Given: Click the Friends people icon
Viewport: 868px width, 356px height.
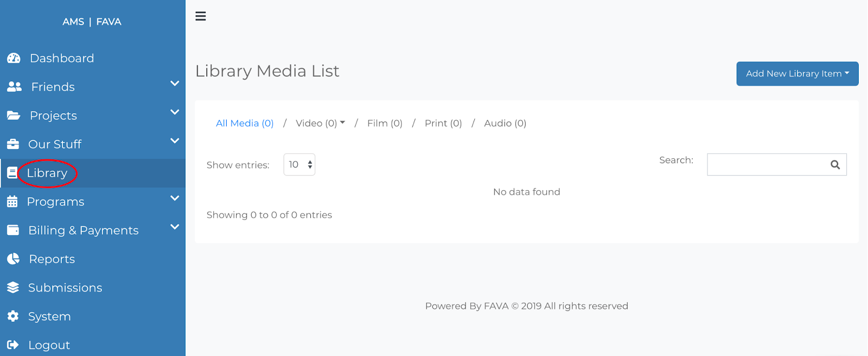Looking at the screenshot, I should 14,87.
